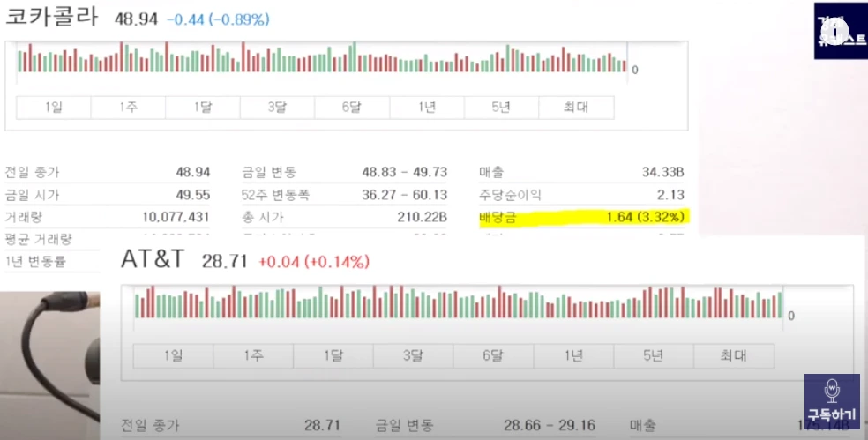Click AT&T price 28.71 in header
Image resolution: width=868 pixels, height=440 pixels.
224,261
